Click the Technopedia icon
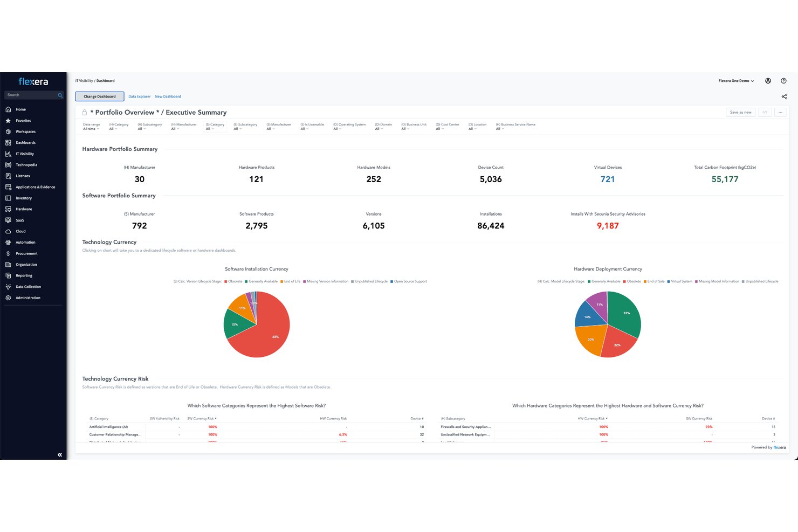 click(x=8, y=165)
